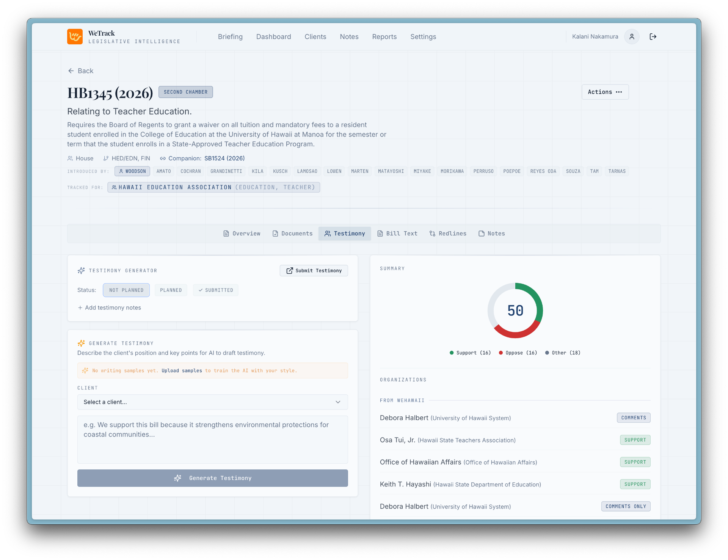Click the Generate Testimony button

pos(212,478)
